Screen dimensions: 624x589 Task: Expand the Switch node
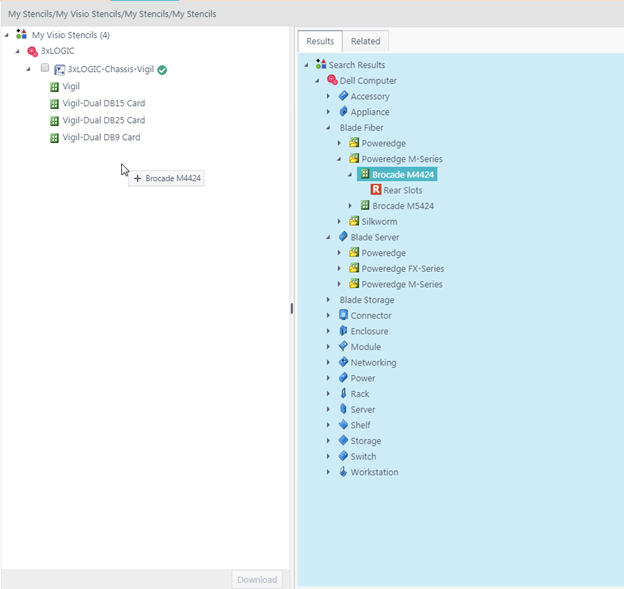point(328,456)
